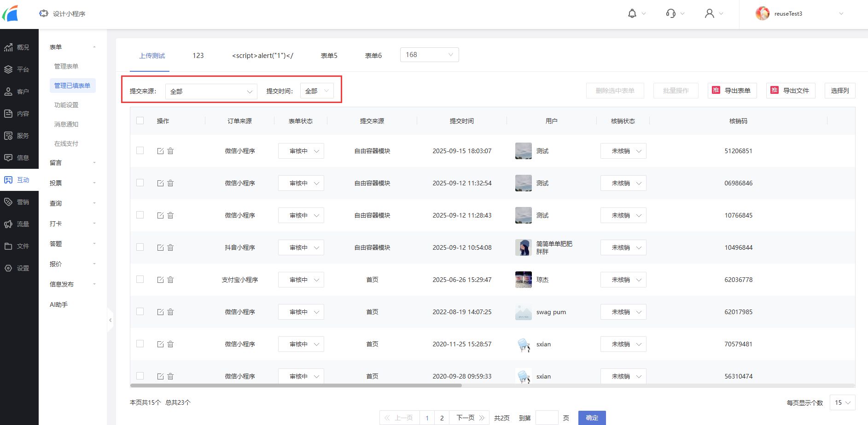Toggle the select-all checkbox in table header
868x425 pixels.
[x=140, y=121]
